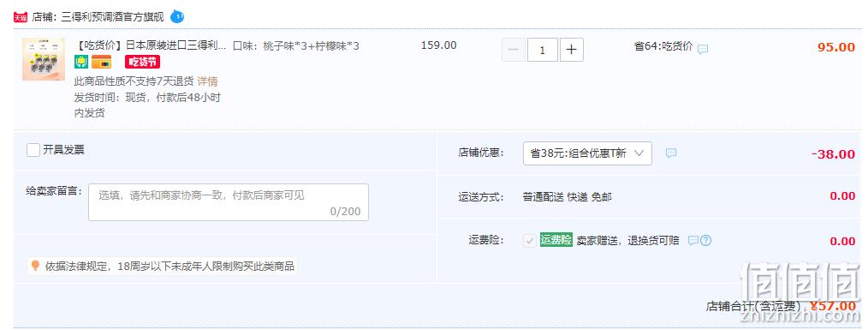This screenshot has width=868, height=330.
Task: Increase quantity with the plus button
Action: (571, 50)
